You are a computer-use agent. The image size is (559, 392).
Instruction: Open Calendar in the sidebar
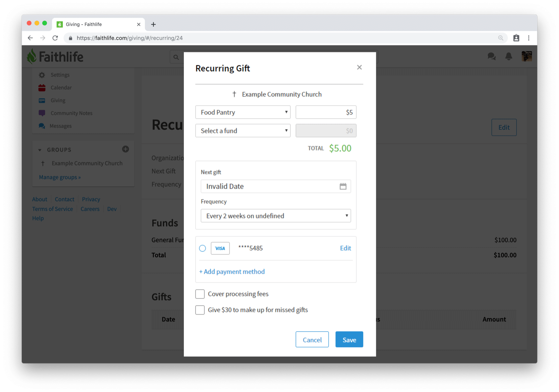coord(61,88)
